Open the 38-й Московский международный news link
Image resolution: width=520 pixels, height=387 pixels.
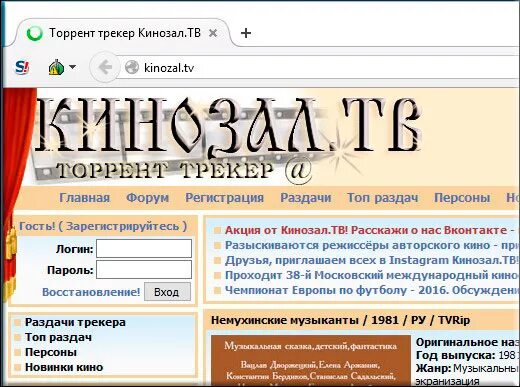click(x=372, y=275)
